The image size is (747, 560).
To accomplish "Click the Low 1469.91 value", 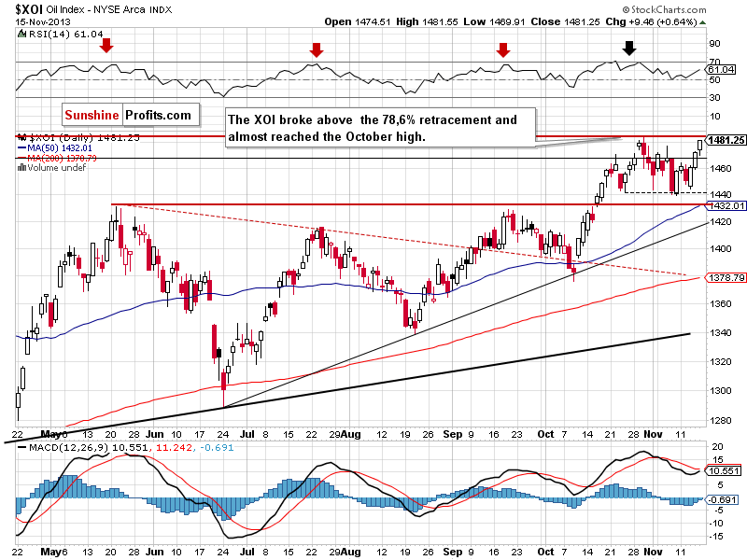I will pyautogui.click(x=494, y=21).
